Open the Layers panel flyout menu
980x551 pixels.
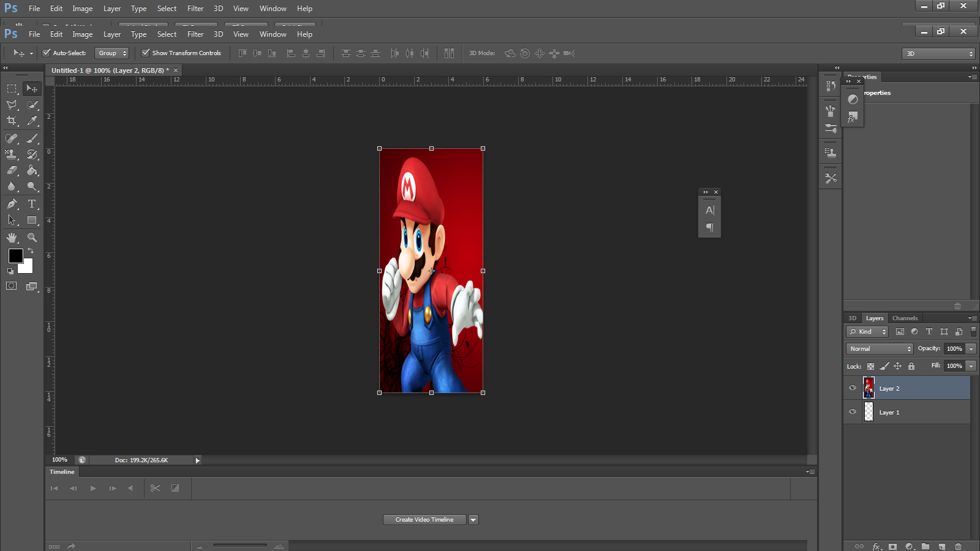point(972,318)
